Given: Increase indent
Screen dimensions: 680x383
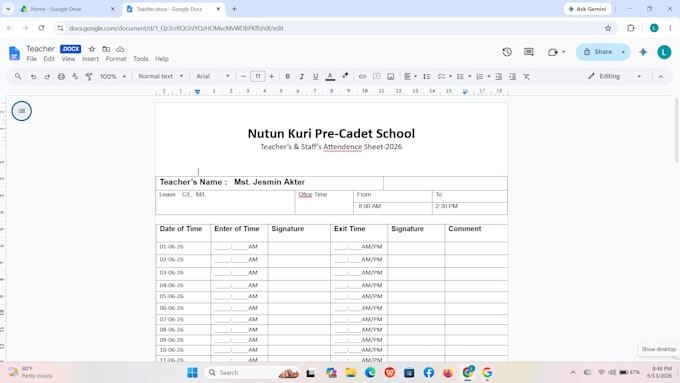Looking at the screenshot, I should click(x=513, y=76).
